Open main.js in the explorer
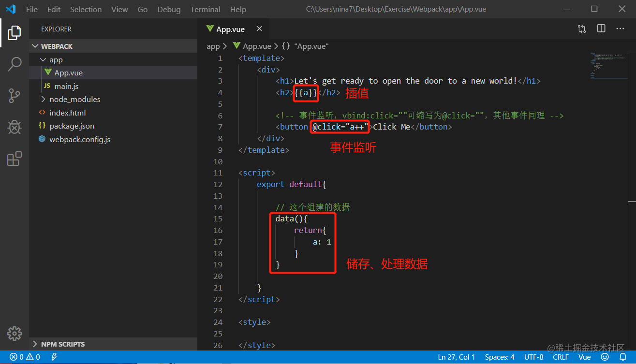This screenshot has width=636, height=364. [113, 86]
